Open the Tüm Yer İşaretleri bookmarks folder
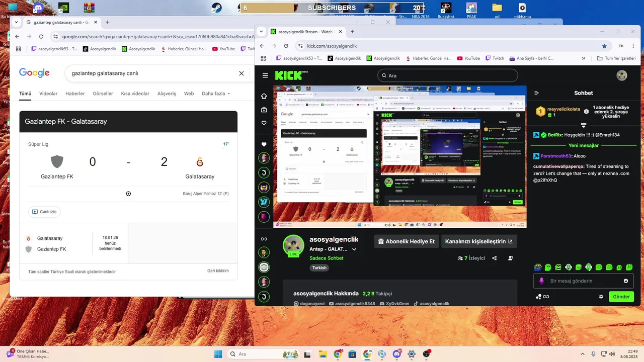 [x=616, y=58]
